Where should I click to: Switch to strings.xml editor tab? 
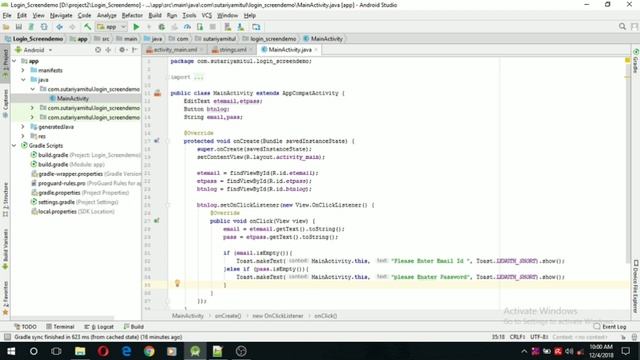232,50
